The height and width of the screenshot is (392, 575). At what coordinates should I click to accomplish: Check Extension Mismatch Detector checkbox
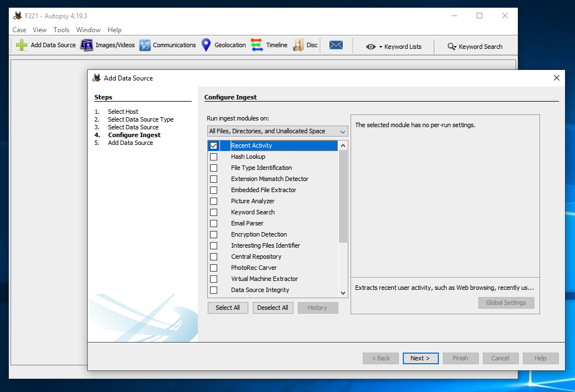coord(214,179)
